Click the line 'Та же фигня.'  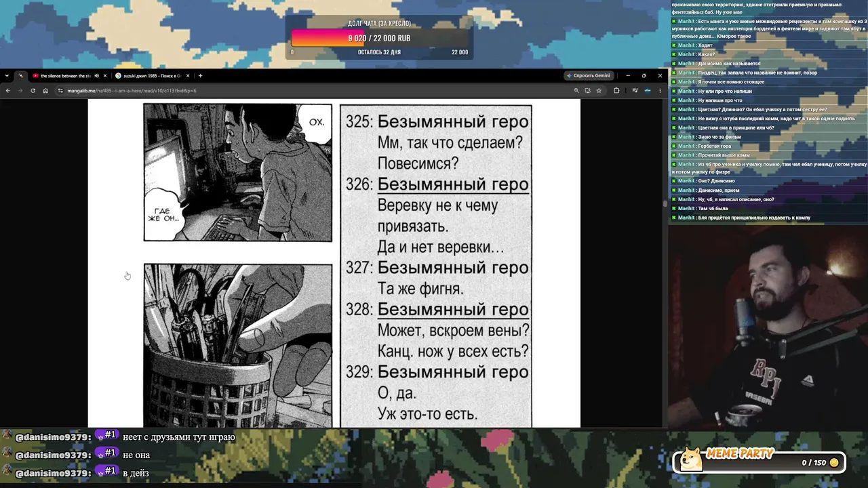pyautogui.click(x=420, y=289)
